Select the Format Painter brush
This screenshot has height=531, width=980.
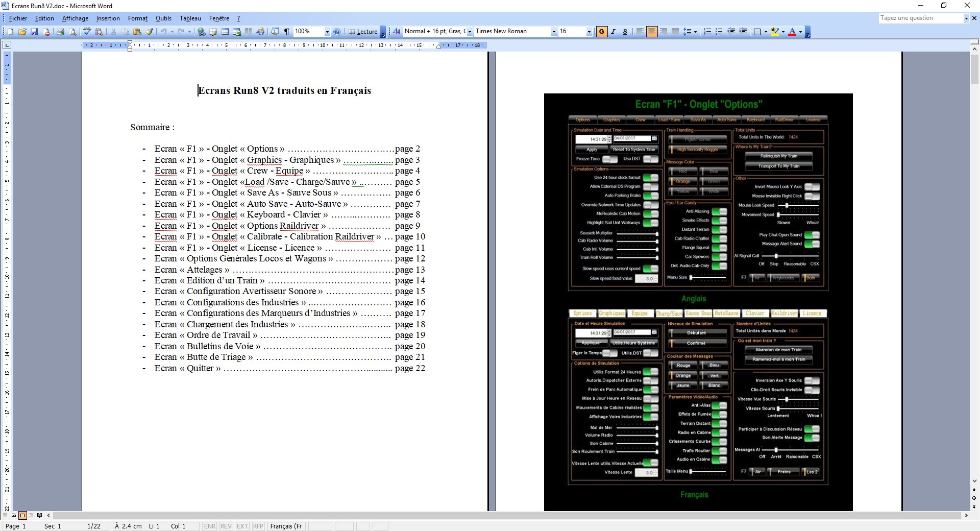pyautogui.click(x=149, y=32)
